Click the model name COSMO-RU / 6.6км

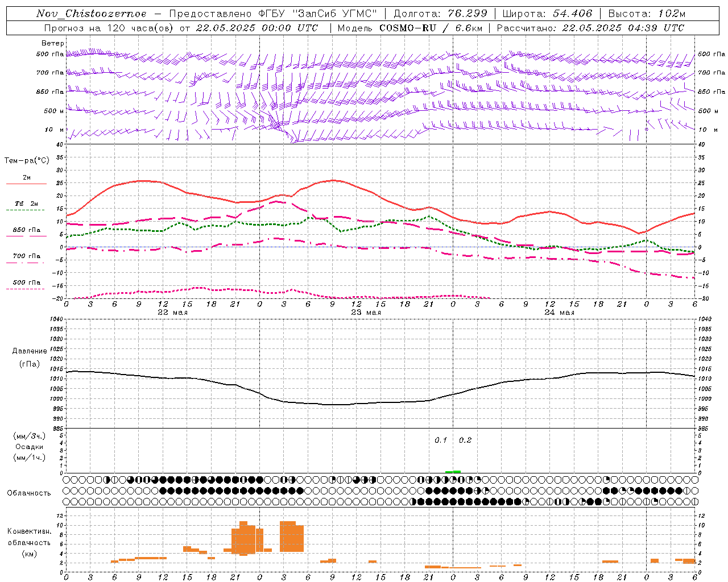point(431,28)
